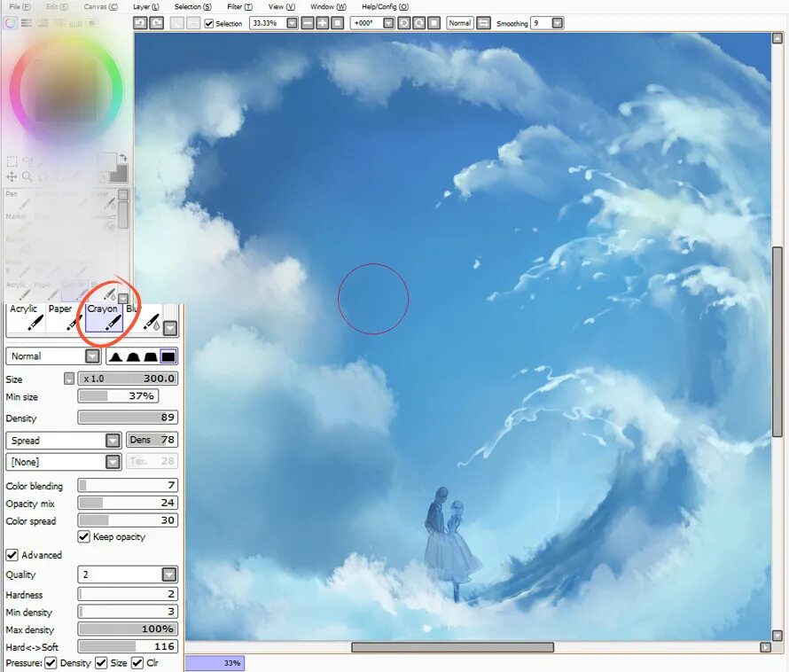This screenshot has height=672, width=789.
Task: Open the View menu
Action: 281,6
